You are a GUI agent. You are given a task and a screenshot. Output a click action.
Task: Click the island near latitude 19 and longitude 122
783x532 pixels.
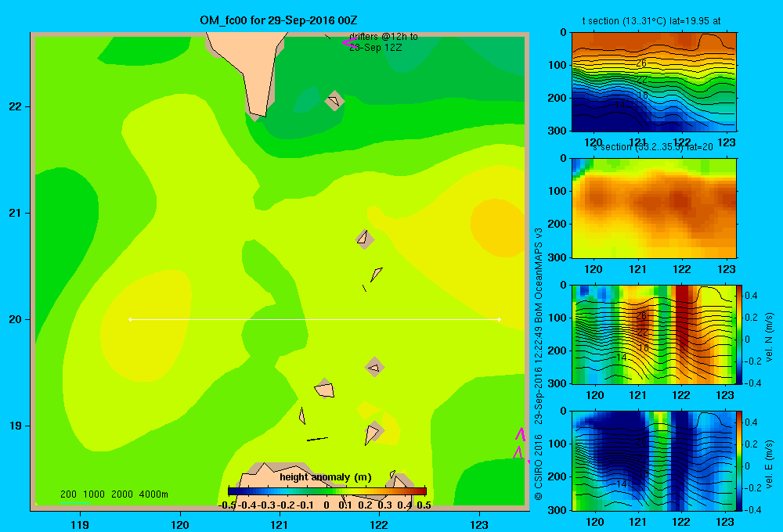click(373, 433)
